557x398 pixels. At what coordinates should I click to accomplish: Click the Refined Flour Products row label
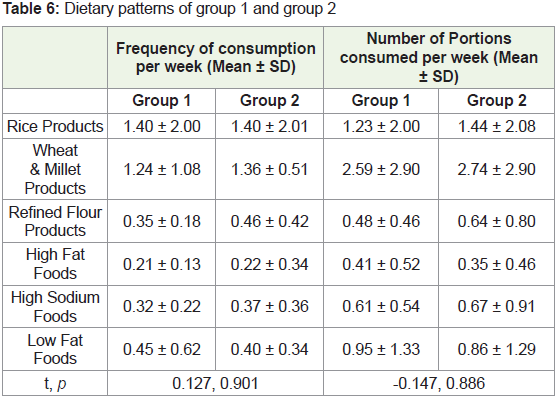[55, 221]
